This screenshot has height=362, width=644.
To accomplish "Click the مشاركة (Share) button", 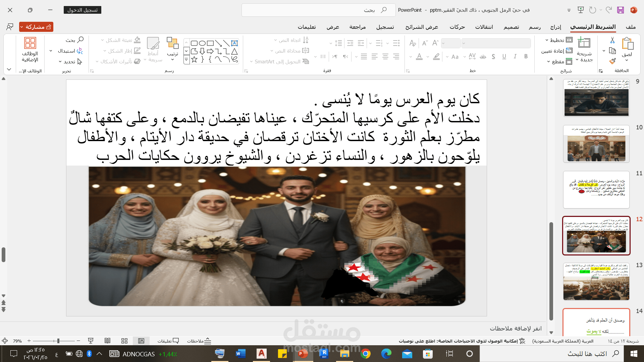I will pos(36,27).
